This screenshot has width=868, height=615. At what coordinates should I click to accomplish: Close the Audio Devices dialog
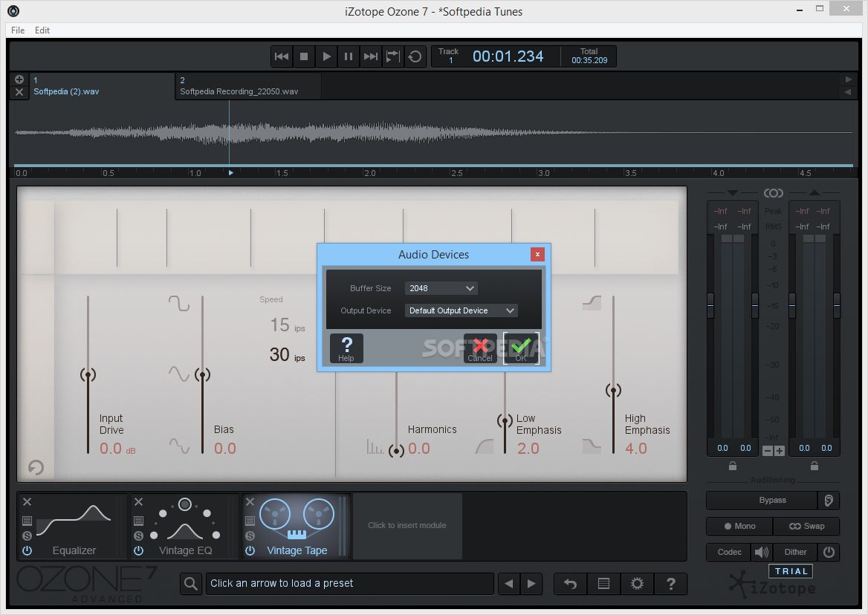point(537,255)
